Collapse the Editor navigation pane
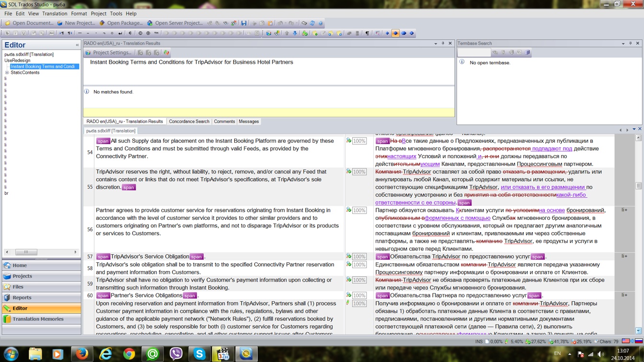Image resolution: width=644 pixels, height=362 pixels. click(77, 45)
